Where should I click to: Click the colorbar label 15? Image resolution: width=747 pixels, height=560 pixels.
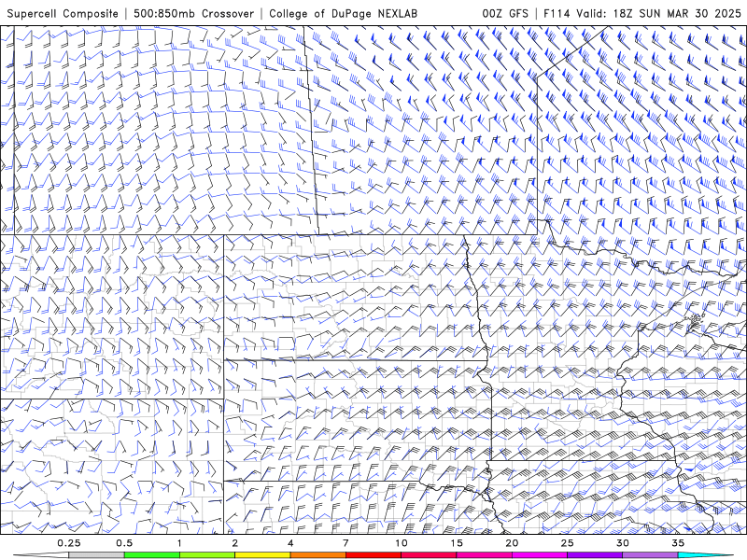(x=457, y=543)
